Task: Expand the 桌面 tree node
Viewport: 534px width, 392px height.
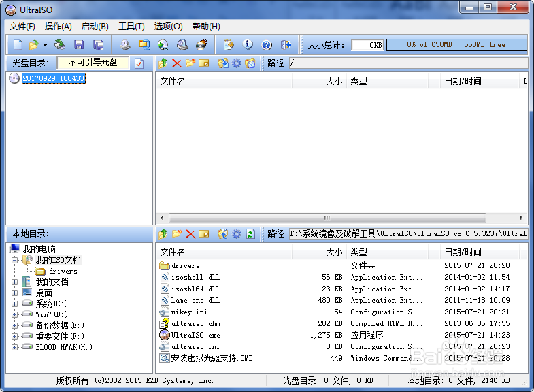Action: [x=14, y=293]
